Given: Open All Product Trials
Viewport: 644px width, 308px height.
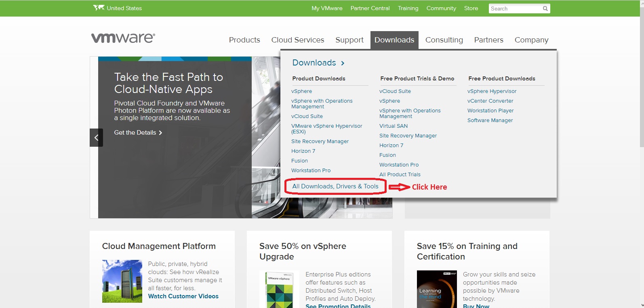Looking at the screenshot, I should click(x=400, y=175).
